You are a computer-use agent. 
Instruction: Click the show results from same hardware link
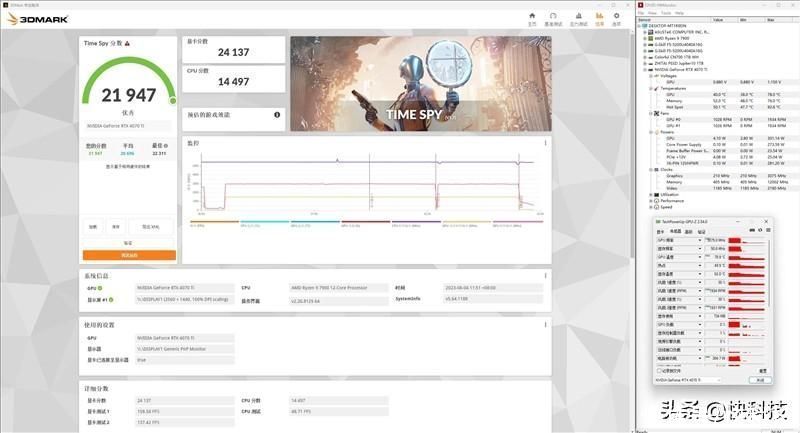(x=128, y=166)
